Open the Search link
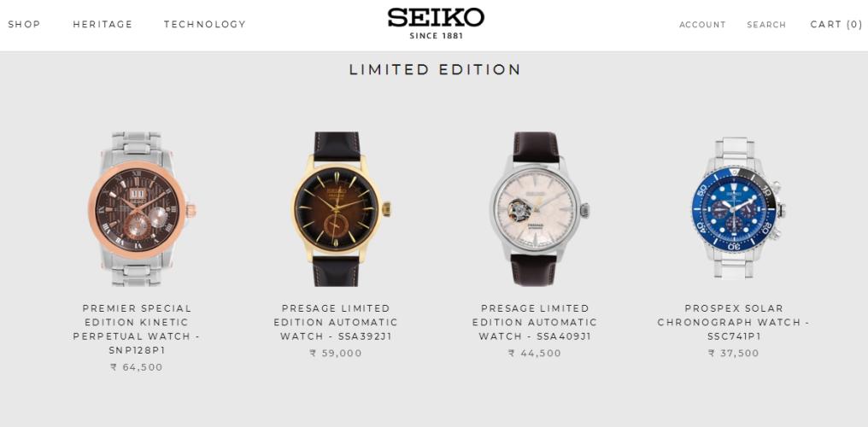The width and height of the screenshot is (868, 427). point(766,25)
